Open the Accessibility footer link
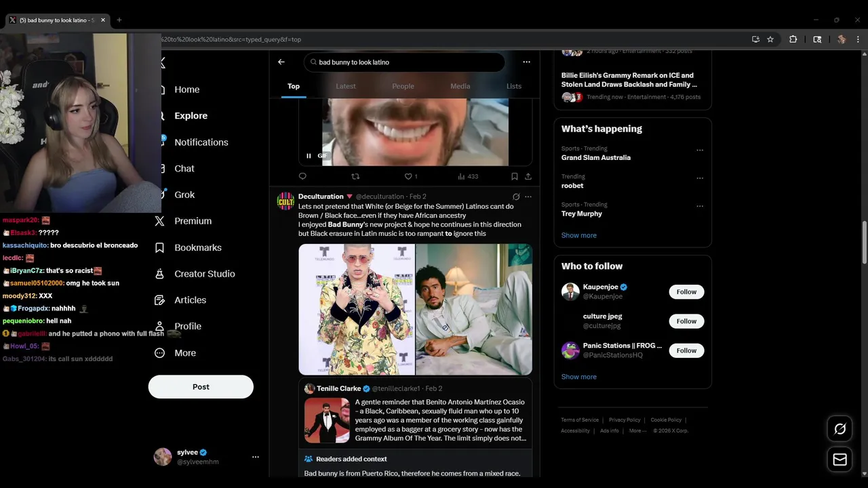868x488 pixels. click(575, 430)
